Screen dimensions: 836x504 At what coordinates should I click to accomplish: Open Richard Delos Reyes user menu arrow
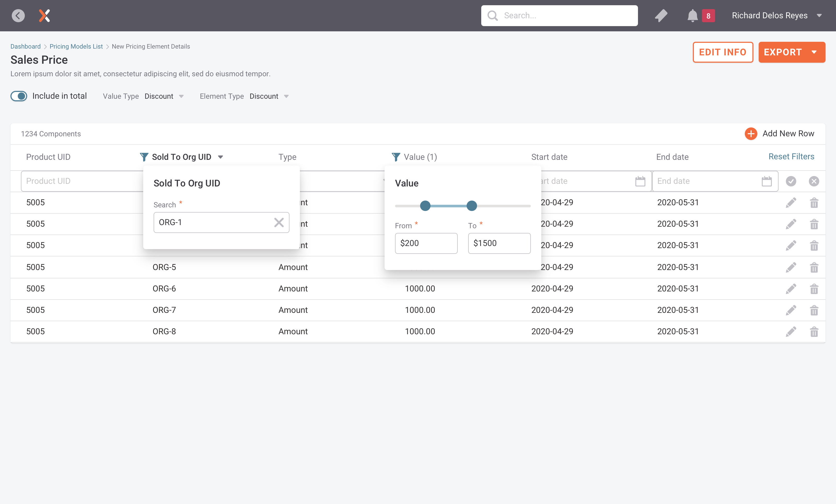(x=819, y=16)
